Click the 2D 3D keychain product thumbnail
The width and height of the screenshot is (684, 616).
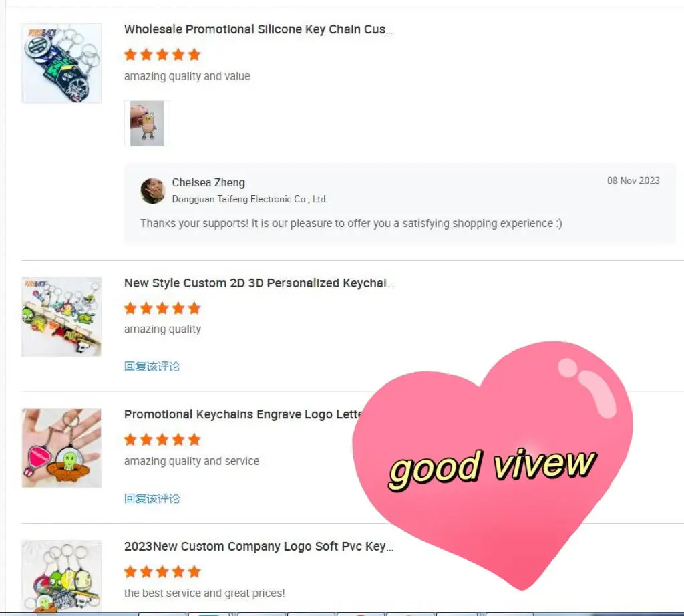click(x=61, y=317)
